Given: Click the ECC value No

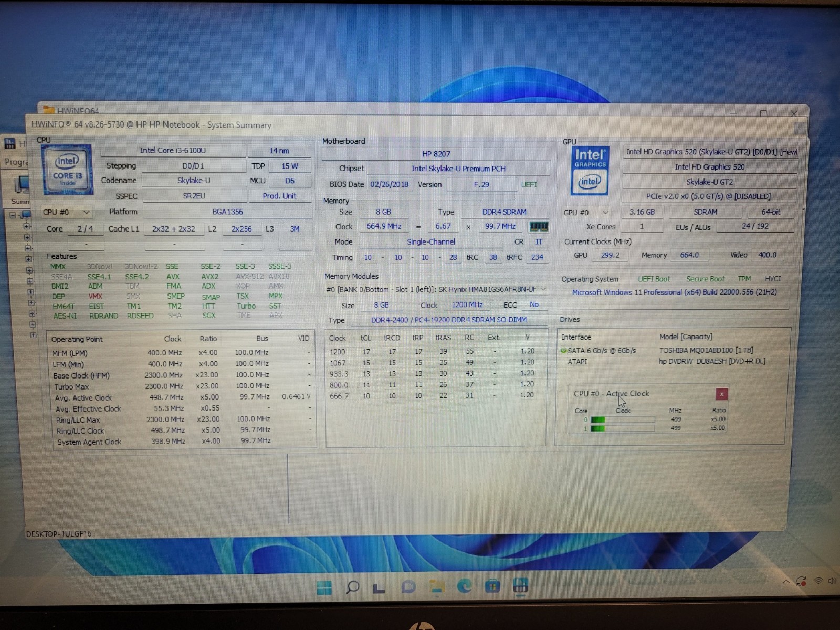Looking at the screenshot, I should pos(534,304).
